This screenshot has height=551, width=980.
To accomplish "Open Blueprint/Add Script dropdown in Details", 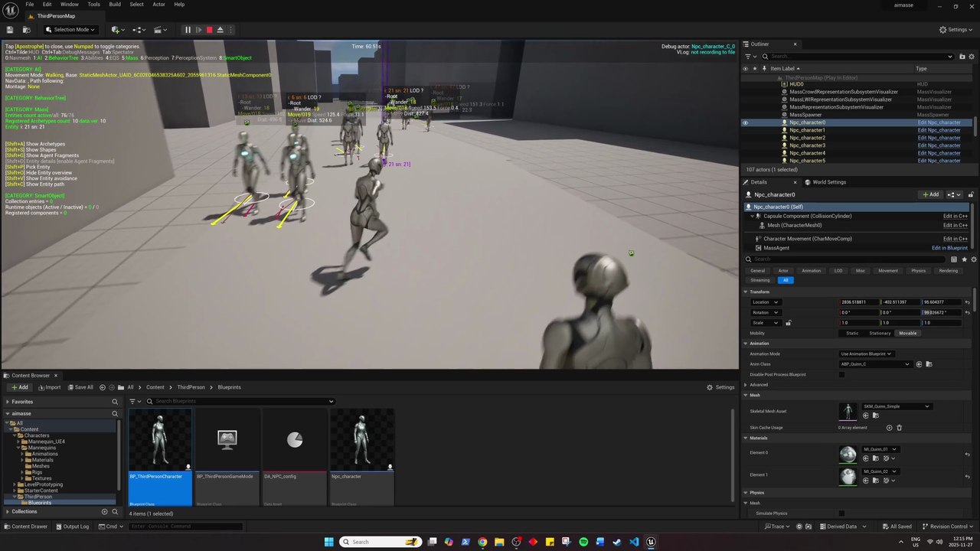I will [954, 194].
